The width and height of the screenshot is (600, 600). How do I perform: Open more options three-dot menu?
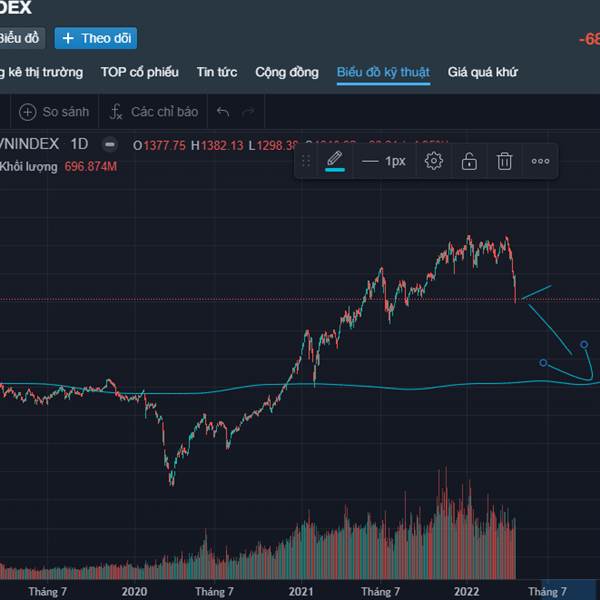pos(540,161)
